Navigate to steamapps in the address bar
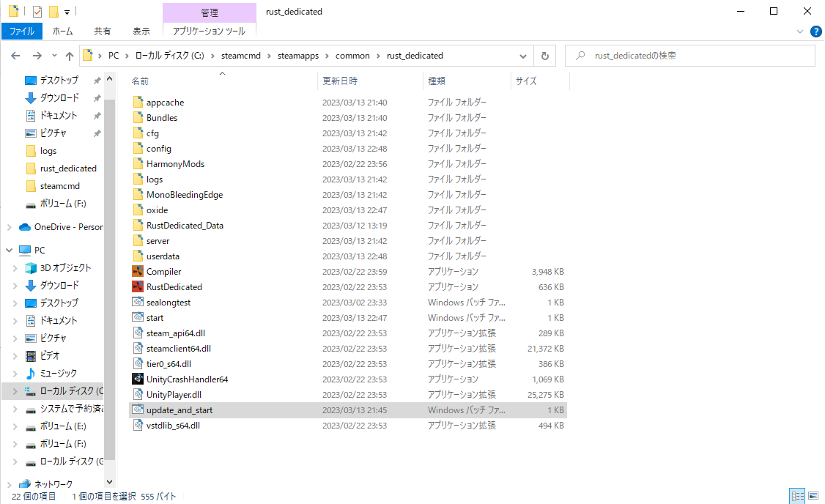Screen dimensions: 825x504 click(x=297, y=56)
